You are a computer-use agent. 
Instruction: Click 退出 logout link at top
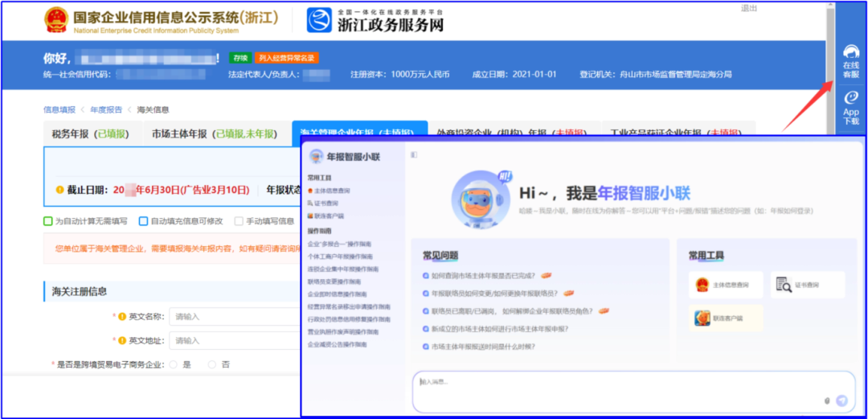(748, 8)
